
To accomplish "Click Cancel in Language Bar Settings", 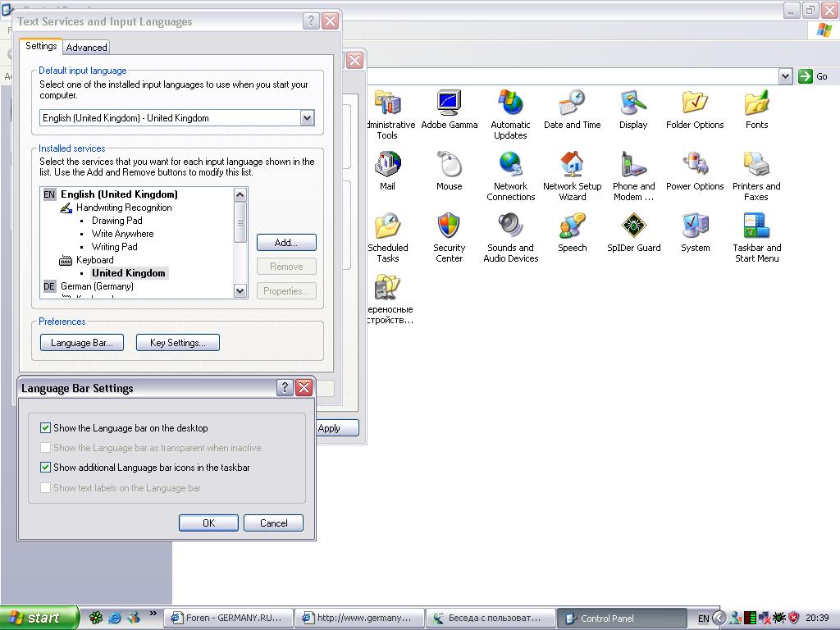I will [273, 523].
